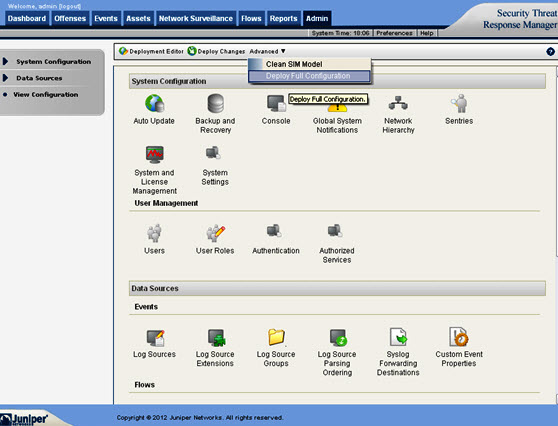Viewport: 558px width, 426px height.
Task: Open the Advanced dropdown menu
Action: tap(267, 52)
